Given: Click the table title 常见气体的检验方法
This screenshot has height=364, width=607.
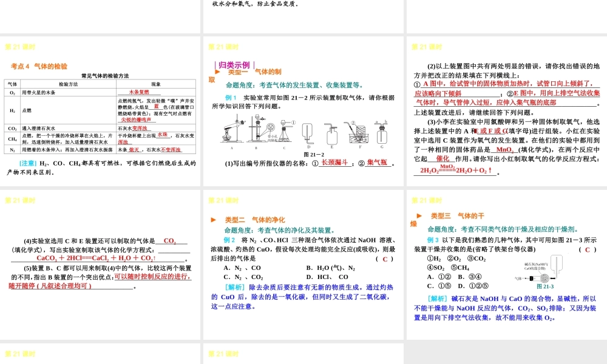Looking at the screenshot, I should [105, 76].
